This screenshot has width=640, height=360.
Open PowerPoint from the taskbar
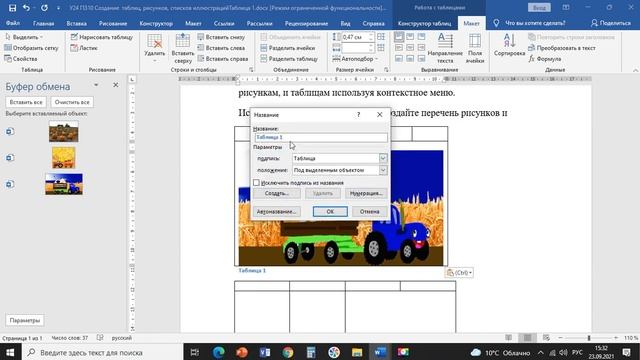tap(242, 352)
